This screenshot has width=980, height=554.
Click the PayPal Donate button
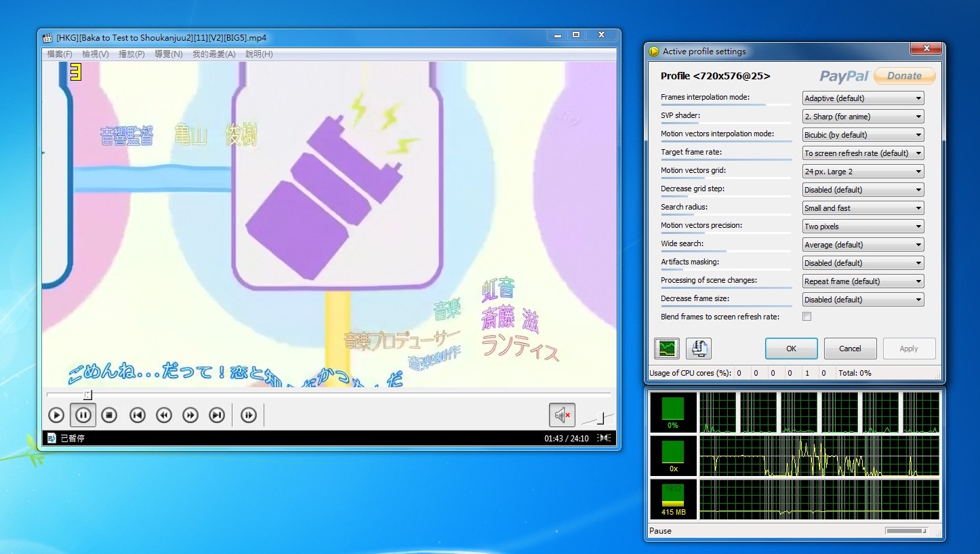tap(905, 76)
